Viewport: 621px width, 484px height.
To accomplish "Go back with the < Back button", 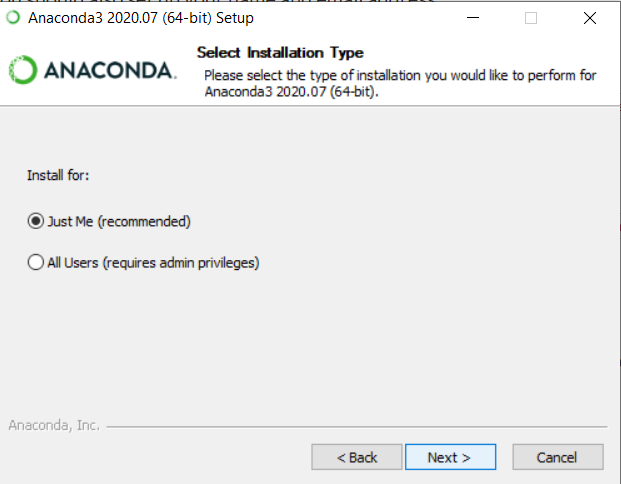I will tap(357, 457).
